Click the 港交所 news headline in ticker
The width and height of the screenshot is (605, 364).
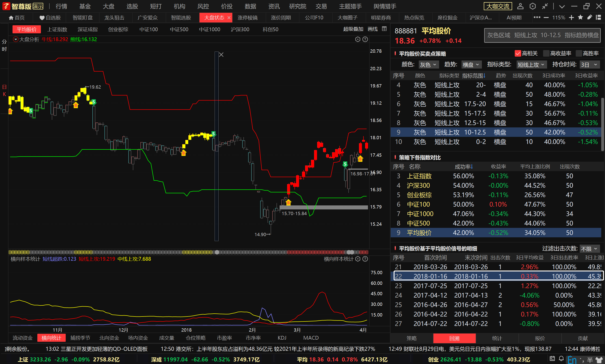click(x=268, y=349)
